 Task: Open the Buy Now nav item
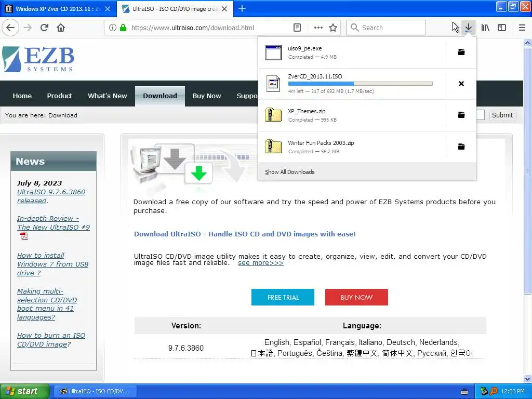pyautogui.click(x=207, y=96)
